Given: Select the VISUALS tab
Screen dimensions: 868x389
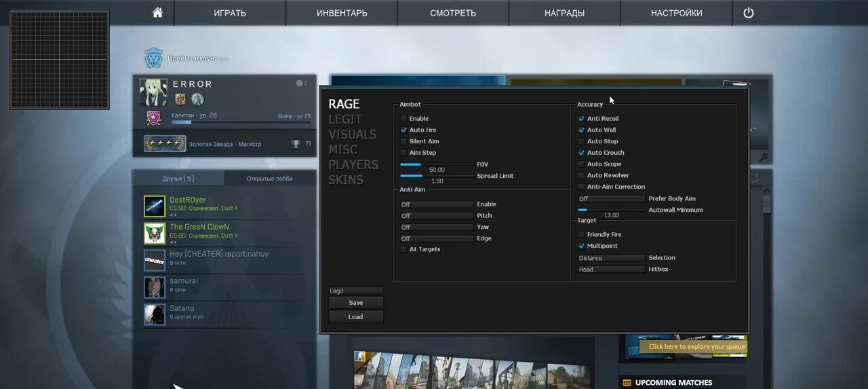Looking at the screenshot, I should tap(353, 134).
